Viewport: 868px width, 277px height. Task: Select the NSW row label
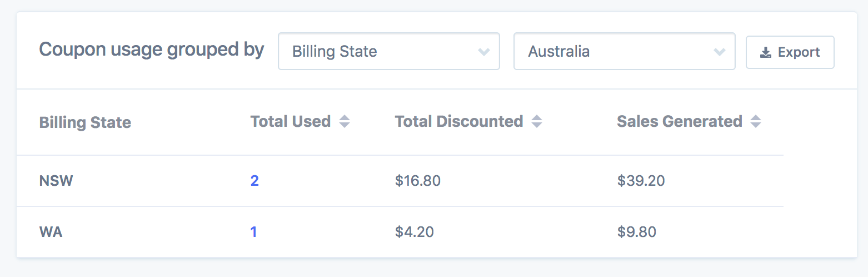(56, 181)
